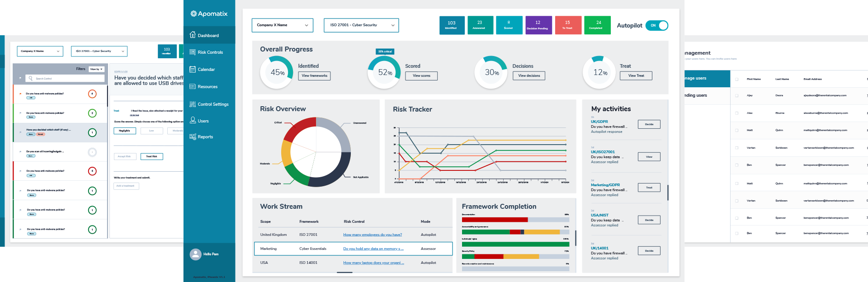The width and height of the screenshot is (868, 282).
Task: Expand the Company X Name dropdown on dashboard
Action: click(282, 25)
